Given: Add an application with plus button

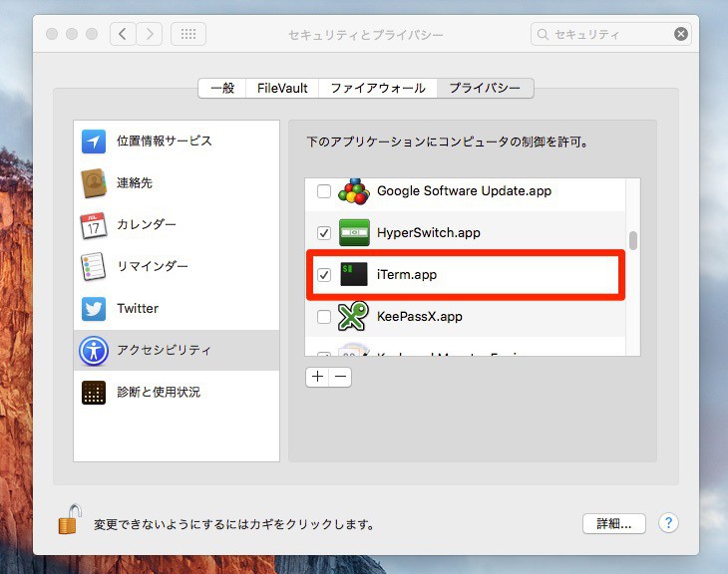Looking at the screenshot, I should (x=317, y=377).
